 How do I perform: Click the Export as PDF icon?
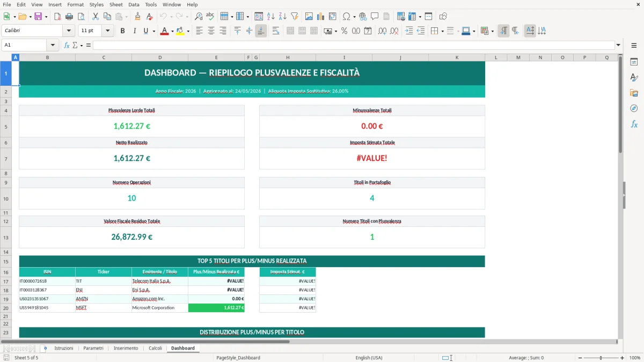pos(57,17)
